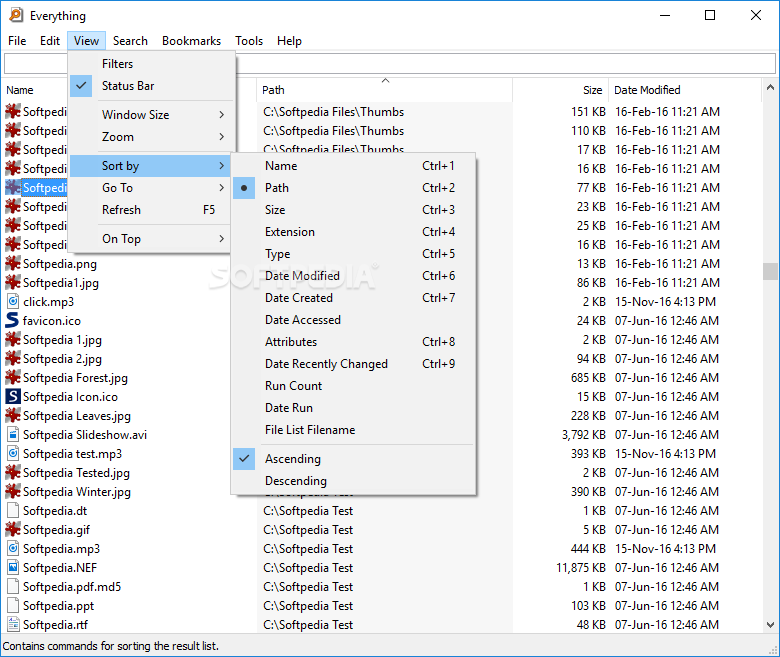Open the Help menu
This screenshot has width=780, height=657.
290,41
